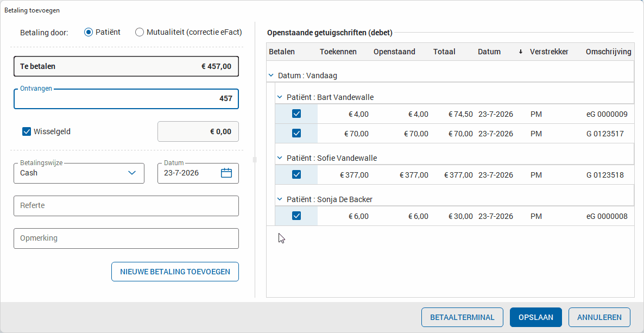Sort by Verstrekker column header
The image size is (644, 333).
tap(549, 52)
